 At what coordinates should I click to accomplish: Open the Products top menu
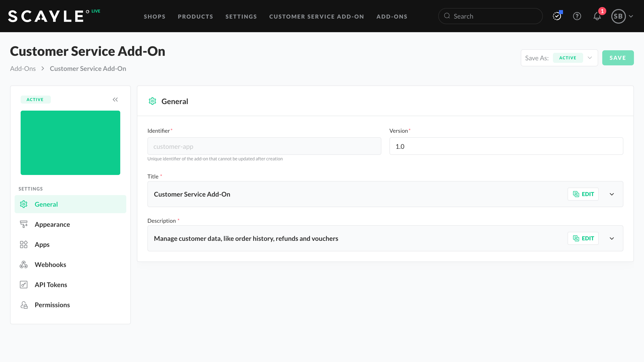pyautogui.click(x=195, y=17)
